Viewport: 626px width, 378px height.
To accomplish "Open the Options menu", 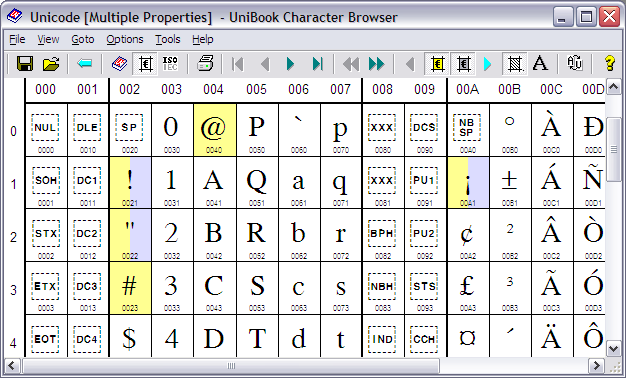I will [x=125, y=39].
